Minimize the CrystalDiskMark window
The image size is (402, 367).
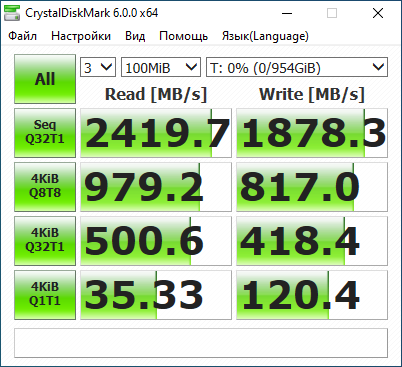tap(287, 13)
